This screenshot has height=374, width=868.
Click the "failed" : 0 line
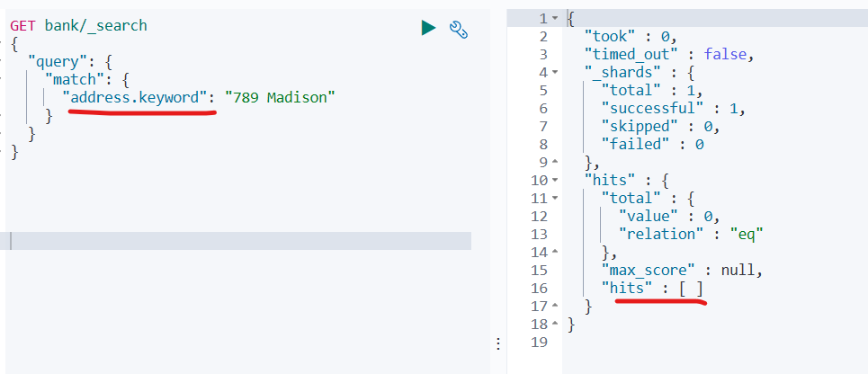click(653, 145)
